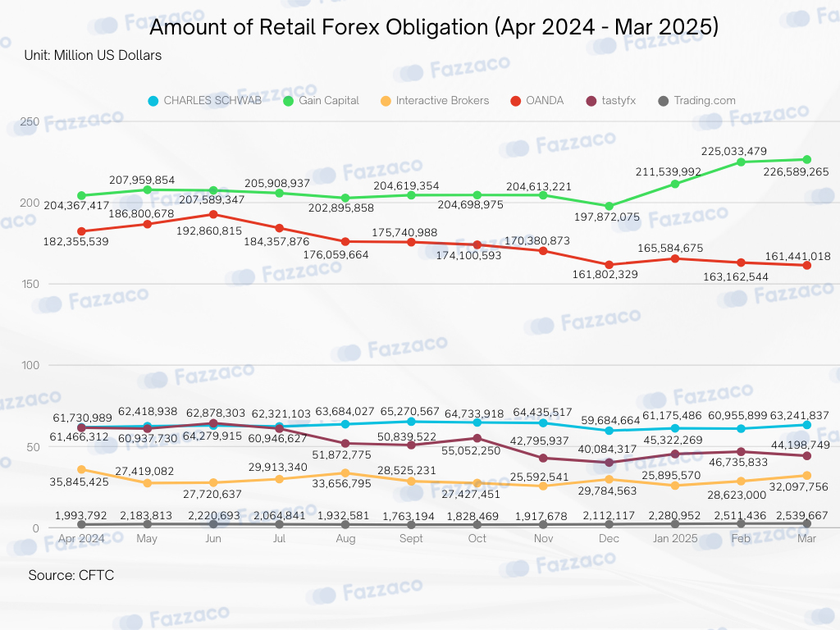Image resolution: width=840 pixels, height=630 pixels.
Task: Click the value label 65,270,567
Action: click(410, 412)
